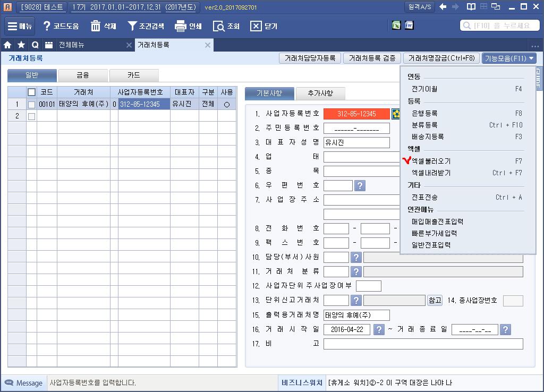Click the multi-window icon in title bar

496,6
